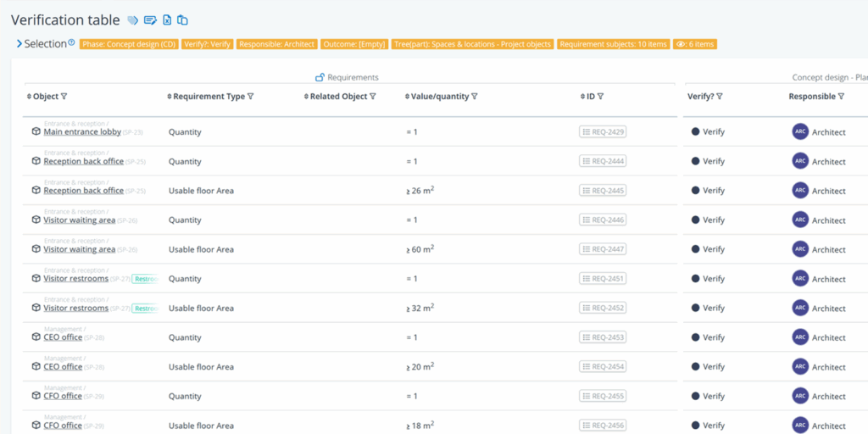Click the tag icon beside Verification table
868x434 pixels.
133,20
